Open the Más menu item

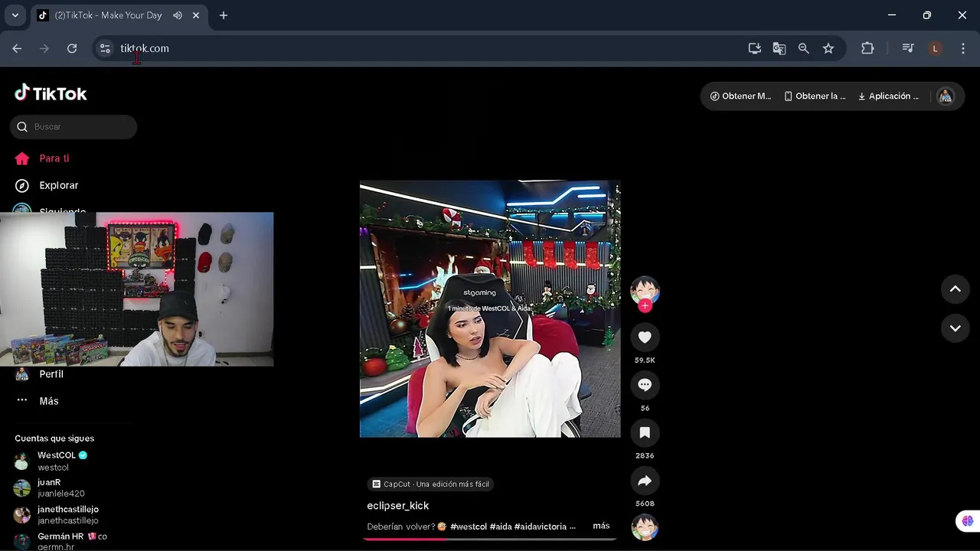pos(48,401)
